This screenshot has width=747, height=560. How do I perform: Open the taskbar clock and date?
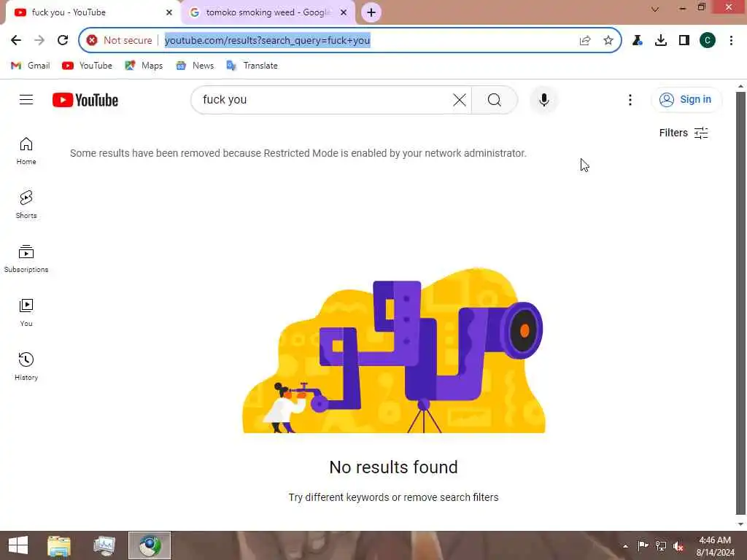[x=715, y=546]
